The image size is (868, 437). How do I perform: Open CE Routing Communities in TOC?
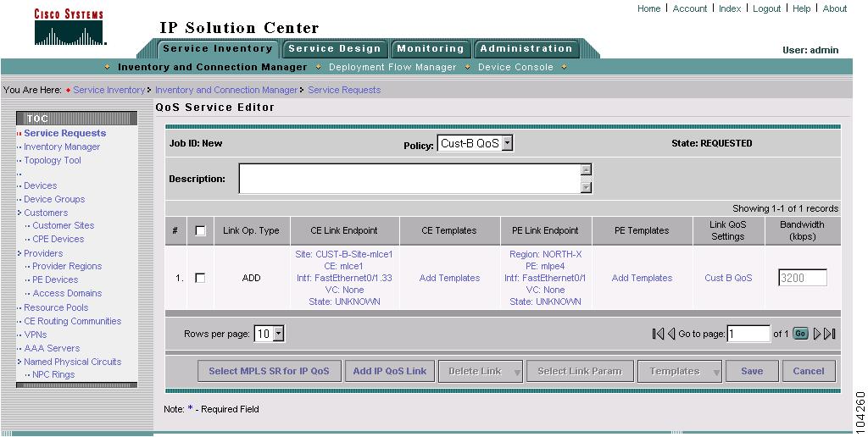[73, 321]
